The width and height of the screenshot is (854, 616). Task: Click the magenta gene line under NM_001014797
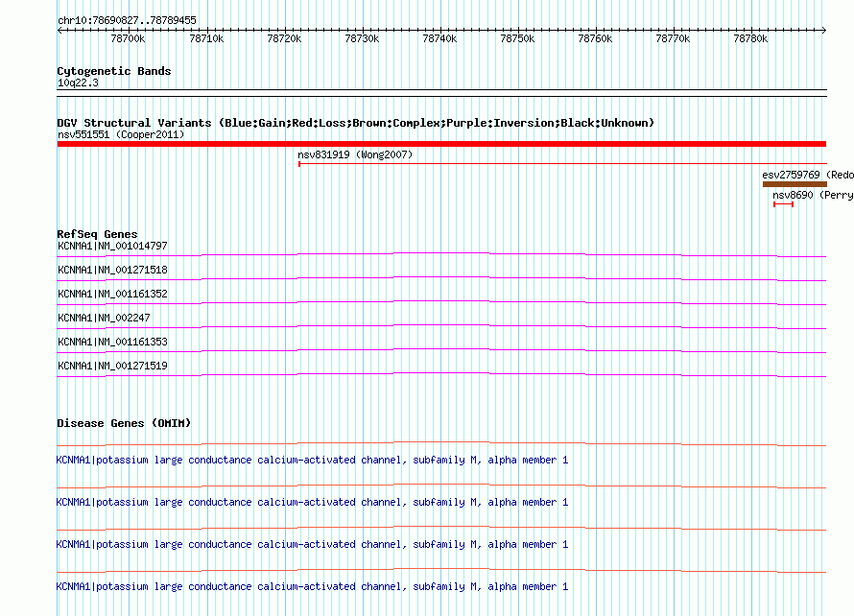point(441,254)
